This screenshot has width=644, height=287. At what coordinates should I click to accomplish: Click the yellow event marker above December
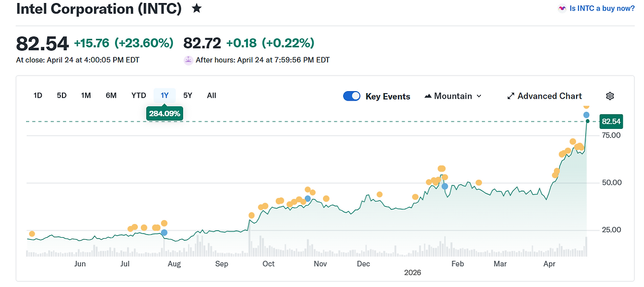tap(379, 194)
